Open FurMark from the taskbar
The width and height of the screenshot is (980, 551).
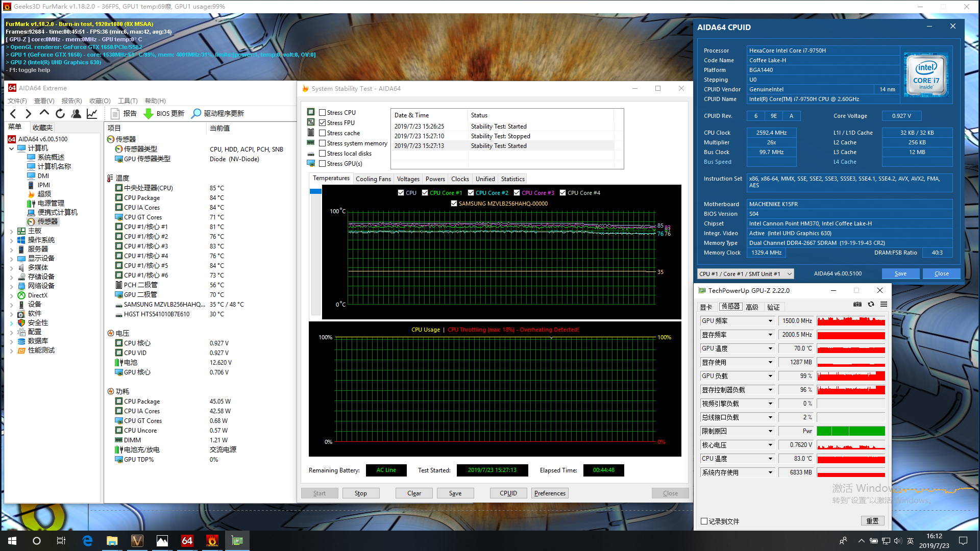click(212, 541)
